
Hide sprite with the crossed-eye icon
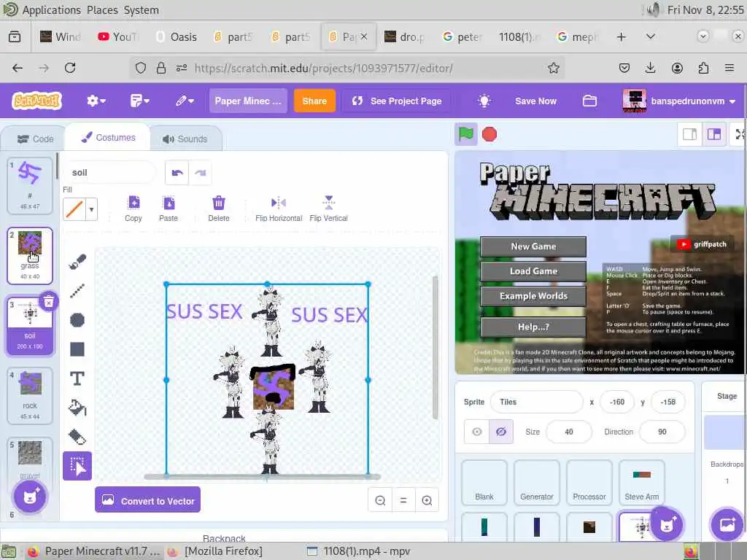click(501, 432)
